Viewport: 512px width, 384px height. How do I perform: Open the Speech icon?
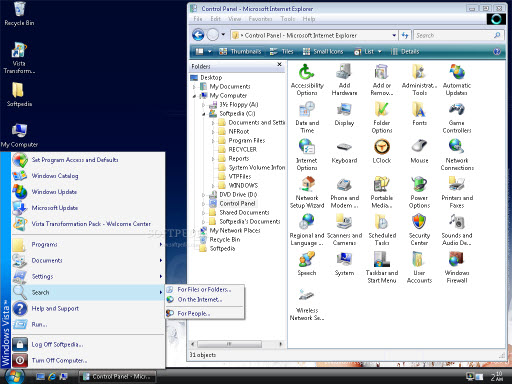307,264
